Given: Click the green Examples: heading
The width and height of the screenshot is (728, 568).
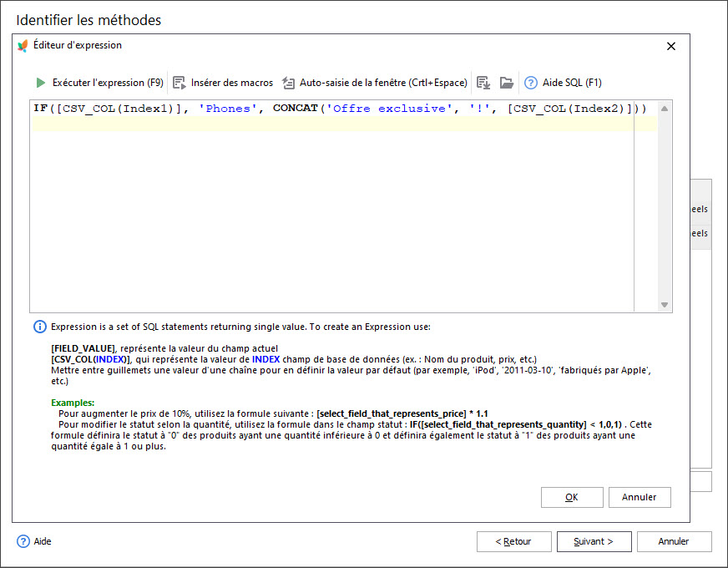Looking at the screenshot, I should coord(73,403).
